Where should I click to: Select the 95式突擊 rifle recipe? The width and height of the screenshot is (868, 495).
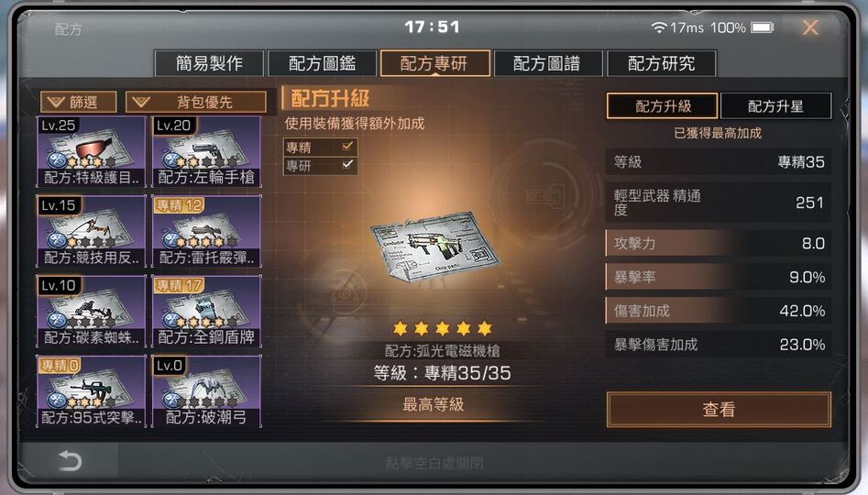coord(92,390)
